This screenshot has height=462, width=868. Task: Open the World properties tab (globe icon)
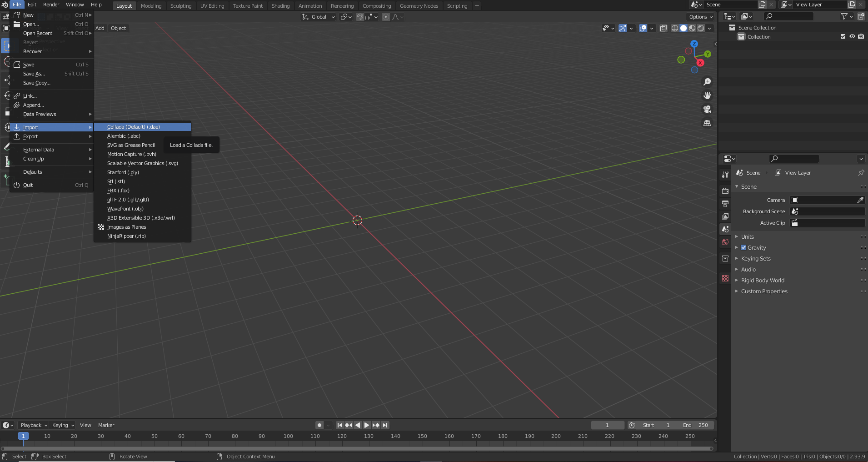pyautogui.click(x=725, y=242)
